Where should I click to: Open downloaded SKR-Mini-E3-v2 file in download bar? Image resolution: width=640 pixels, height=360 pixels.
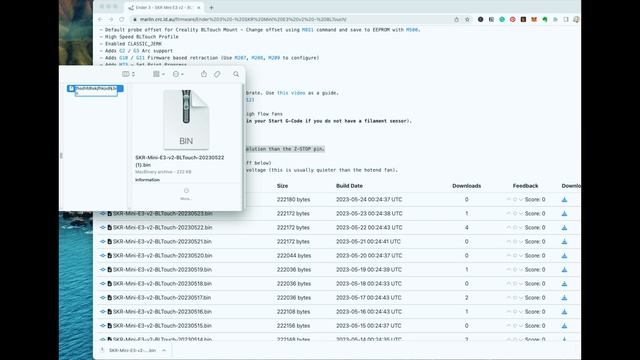132,350
